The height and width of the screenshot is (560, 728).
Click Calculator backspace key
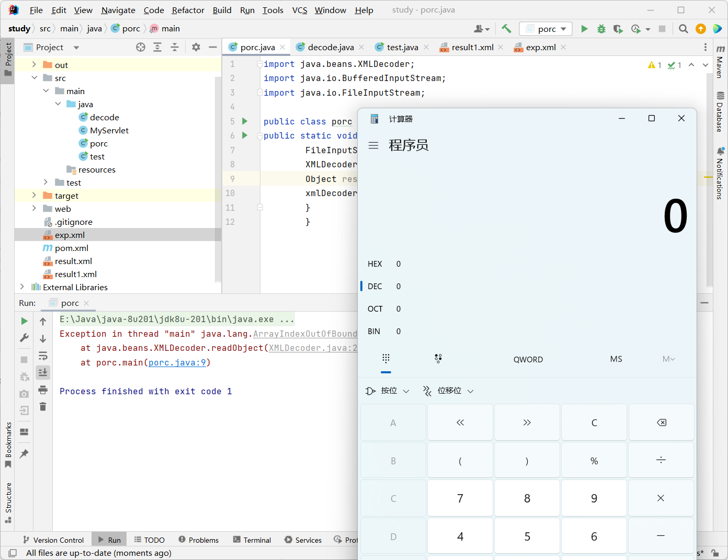(662, 422)
